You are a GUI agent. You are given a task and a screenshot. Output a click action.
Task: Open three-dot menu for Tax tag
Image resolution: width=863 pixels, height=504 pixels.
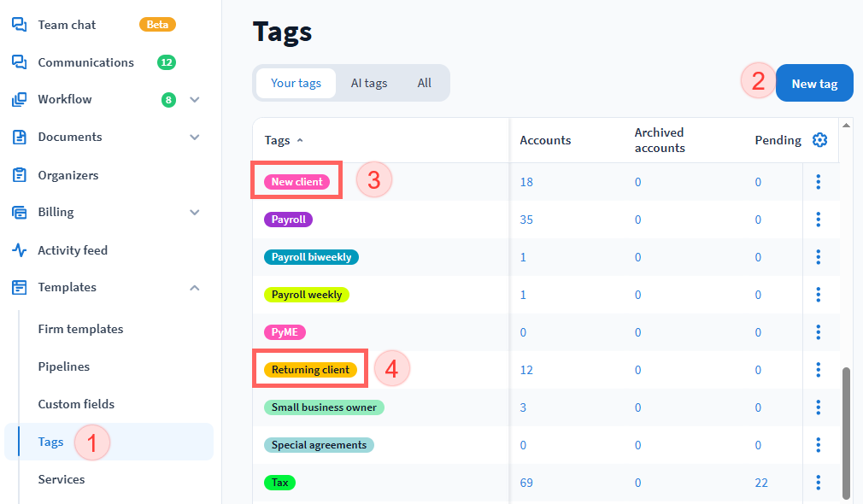(x=818, y=483)
